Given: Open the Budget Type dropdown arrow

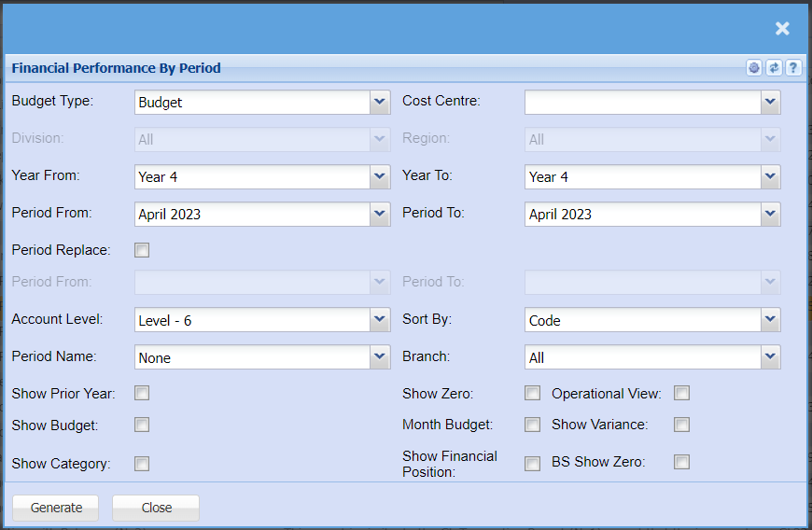Looking at the screenshot, I should [x=379, y=102].
